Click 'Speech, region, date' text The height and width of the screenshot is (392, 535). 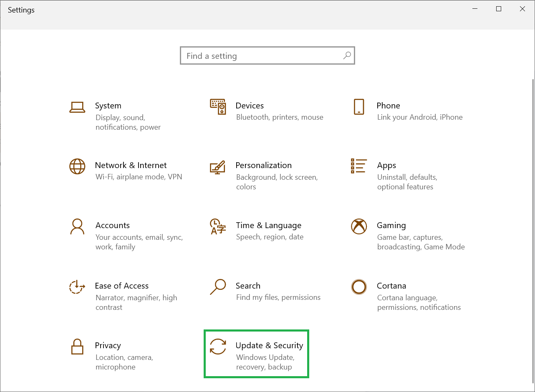[x=270, y=237]
